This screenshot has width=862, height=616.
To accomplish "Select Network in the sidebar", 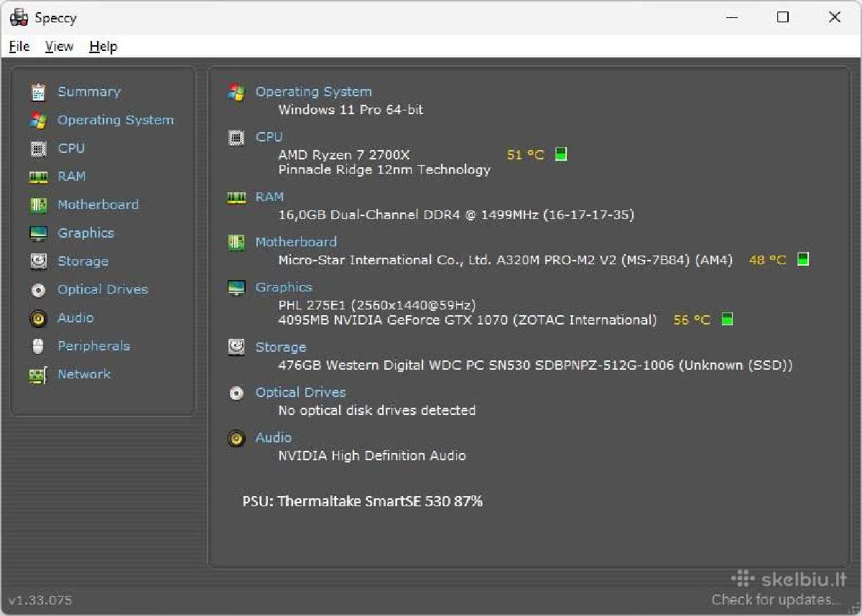I will click(x=84, y=374).
